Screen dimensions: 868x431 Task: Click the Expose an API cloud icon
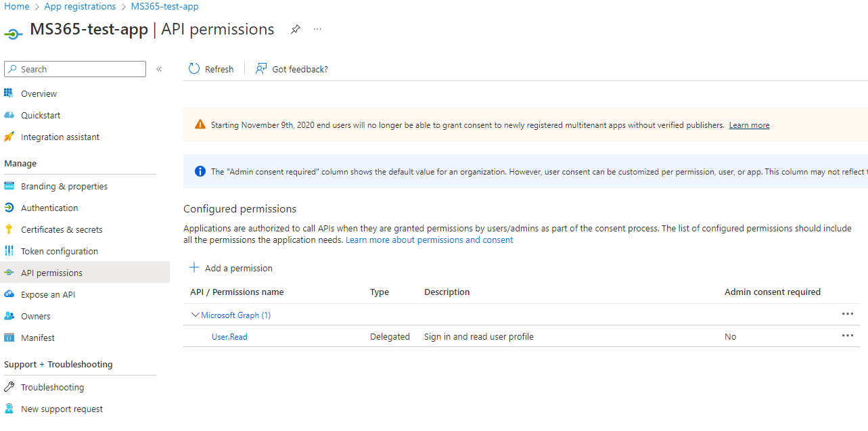click(x=9, y=294)
